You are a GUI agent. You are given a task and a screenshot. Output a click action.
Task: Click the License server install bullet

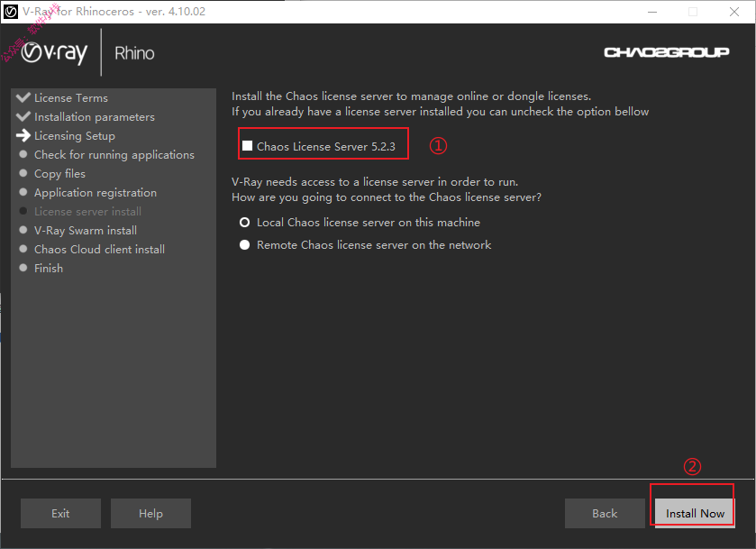[x=23, y=211]
